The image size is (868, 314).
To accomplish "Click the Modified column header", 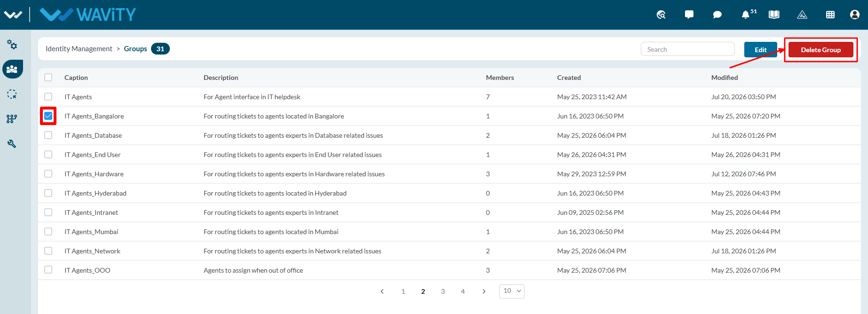I will [725, 78].
